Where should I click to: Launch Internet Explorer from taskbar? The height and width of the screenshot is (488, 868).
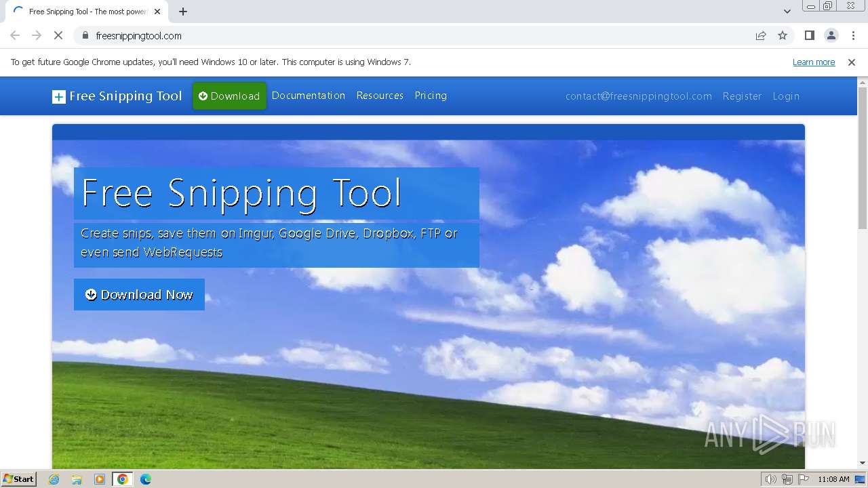coord(54,479)
